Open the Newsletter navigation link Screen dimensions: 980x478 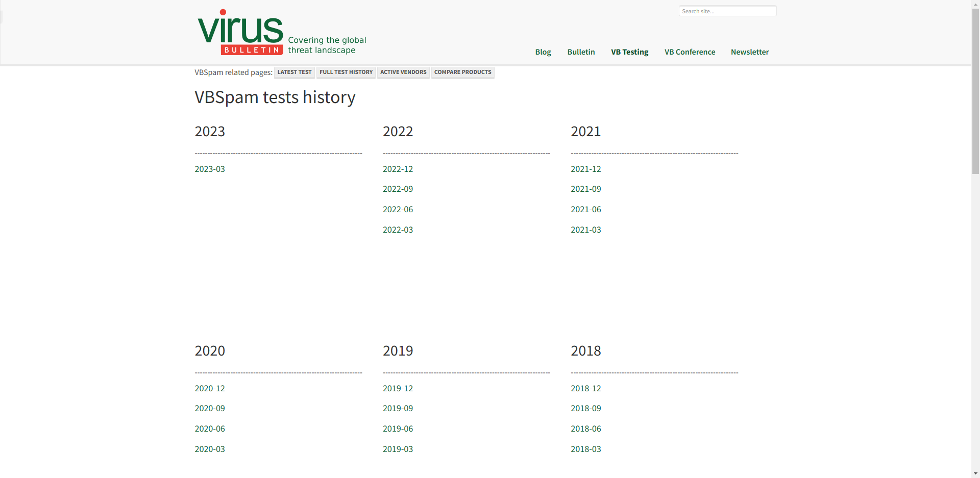coord(750,52)
